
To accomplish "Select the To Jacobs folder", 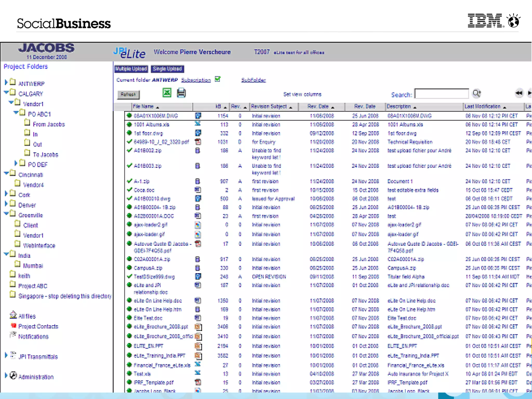I will (x=45, y=154).
